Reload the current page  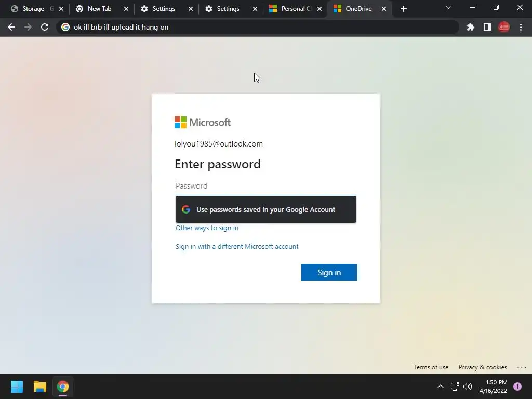pyautogui.click(x=45, y=27)
